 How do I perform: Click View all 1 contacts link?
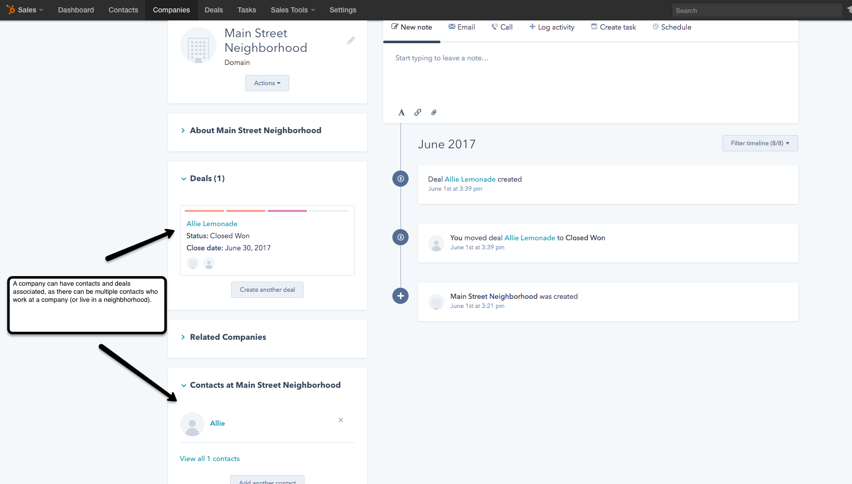click(210, 458)
